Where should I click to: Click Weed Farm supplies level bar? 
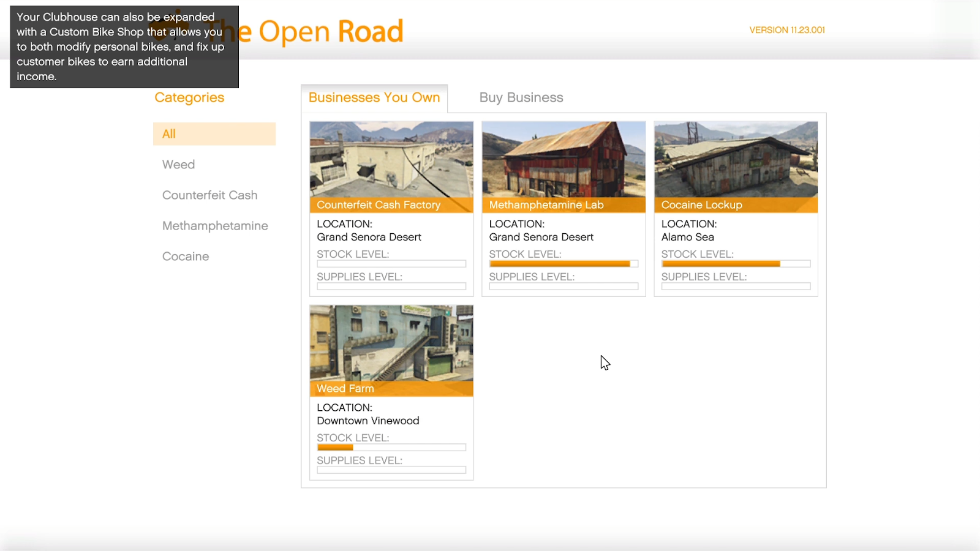click(x=391, y=470)
